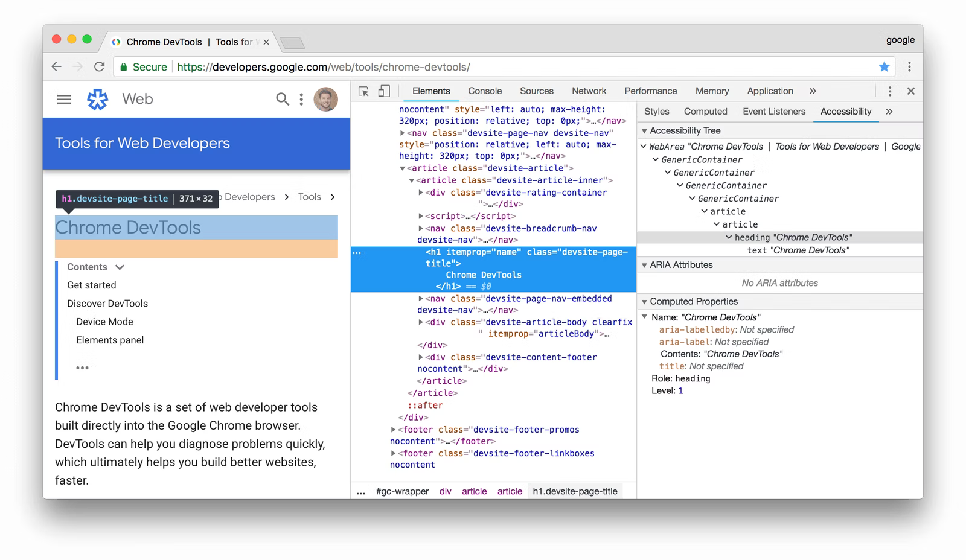Viewport: 966px width, 560px height.
Task: Expand the devsite-breadcrumb-nav node
Action: click(x=421, y=228)
